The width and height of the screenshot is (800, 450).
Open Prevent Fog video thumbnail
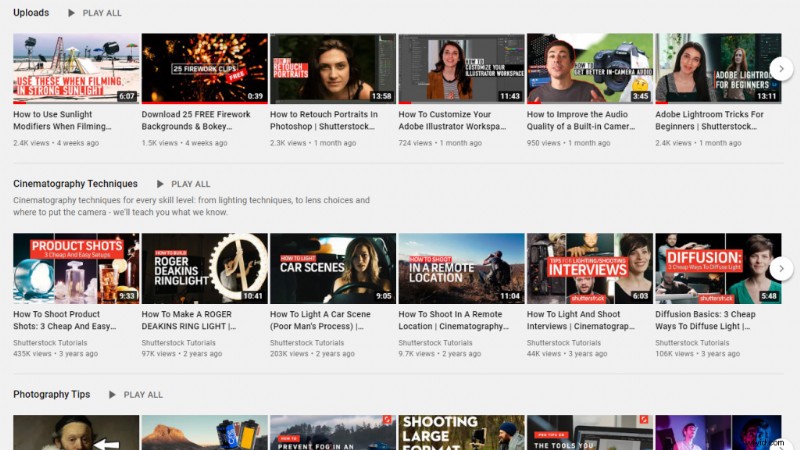[333, 432]
